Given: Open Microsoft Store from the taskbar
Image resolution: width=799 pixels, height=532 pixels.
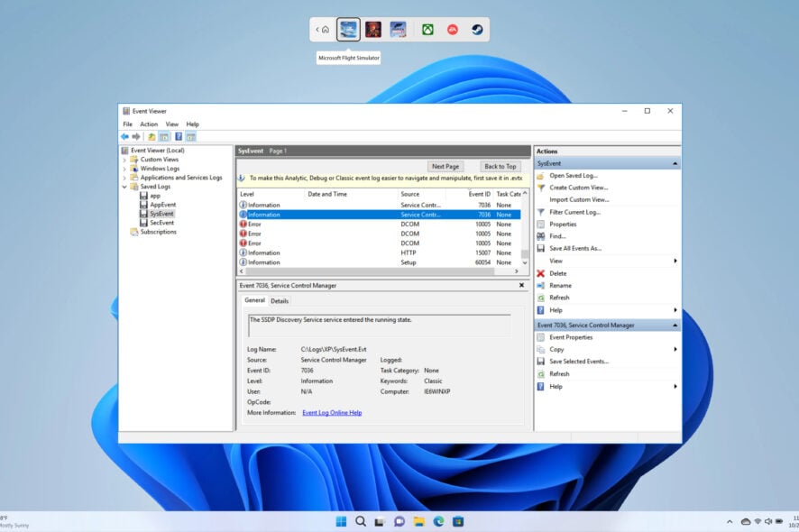Looking at the screenshot, I should 458,521.
